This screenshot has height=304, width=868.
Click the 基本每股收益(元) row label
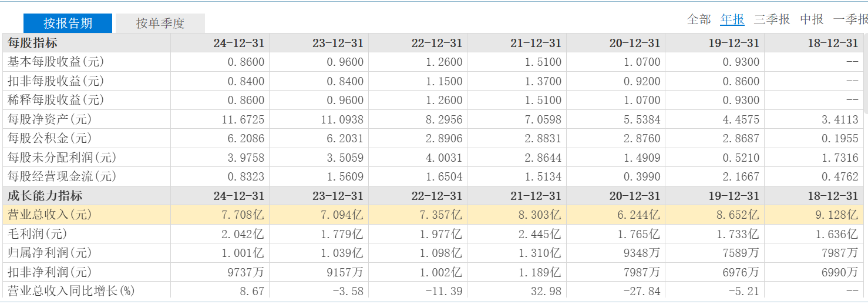55,62
